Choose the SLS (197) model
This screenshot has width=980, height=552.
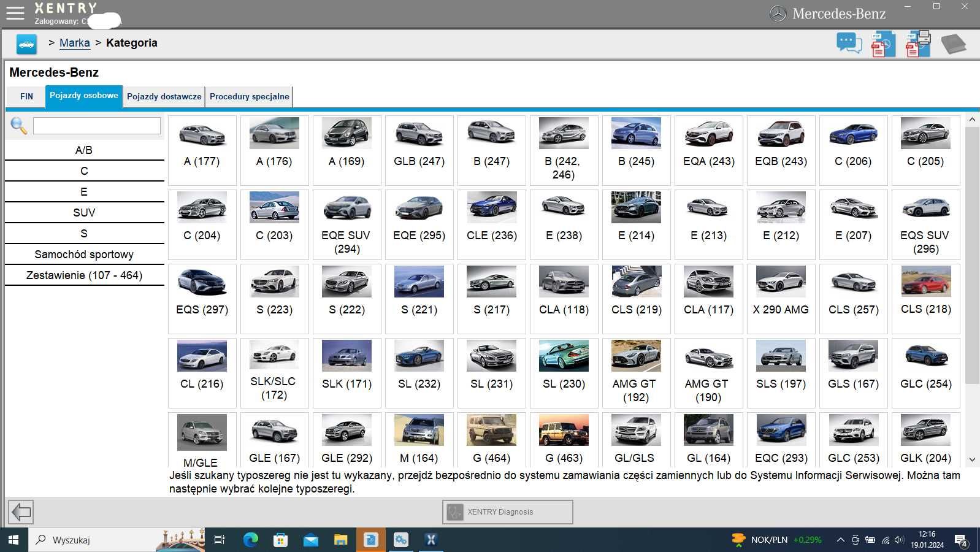[x=781, y=373]
